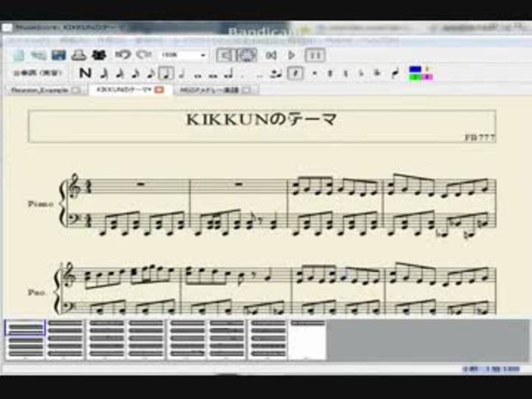Toggle the double dot
The image size is (532, 399).
[259, 75]
